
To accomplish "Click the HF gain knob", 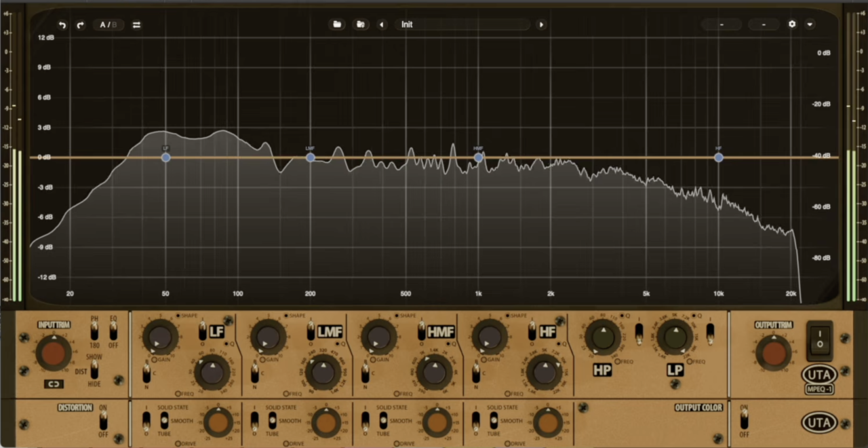I will click(490, 337).
